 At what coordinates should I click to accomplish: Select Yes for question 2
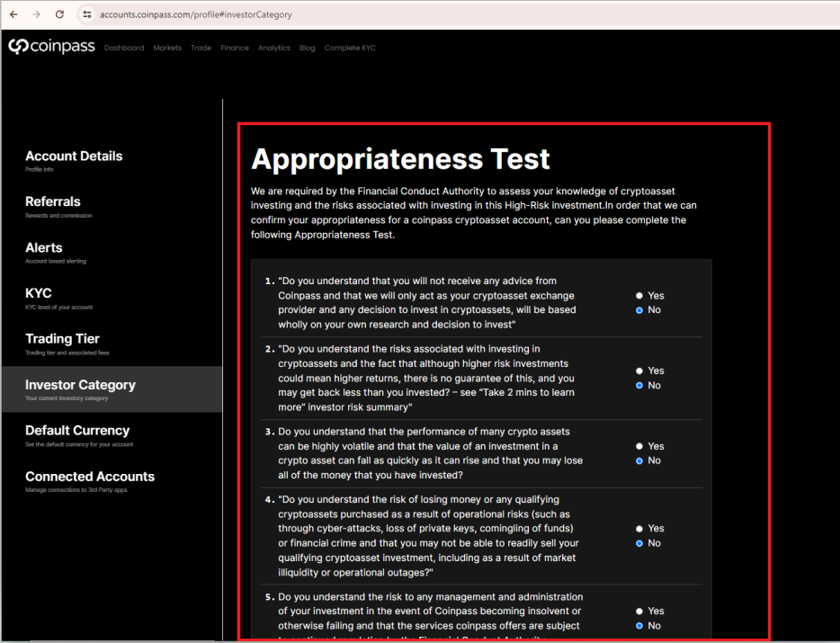[639, 371]
